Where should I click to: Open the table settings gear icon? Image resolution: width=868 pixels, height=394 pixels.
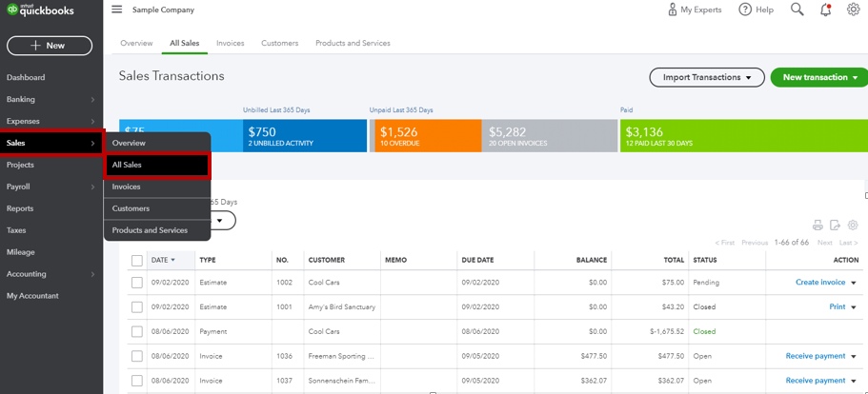point(853,226)
